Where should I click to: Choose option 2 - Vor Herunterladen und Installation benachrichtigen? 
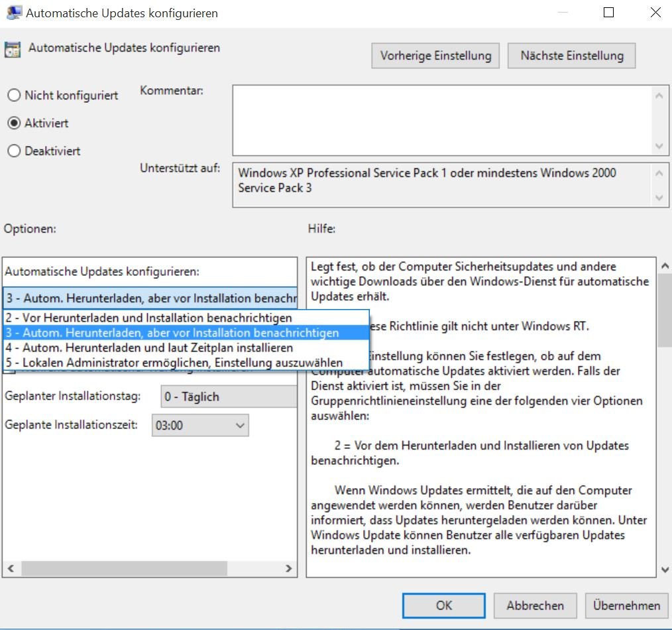186,318
